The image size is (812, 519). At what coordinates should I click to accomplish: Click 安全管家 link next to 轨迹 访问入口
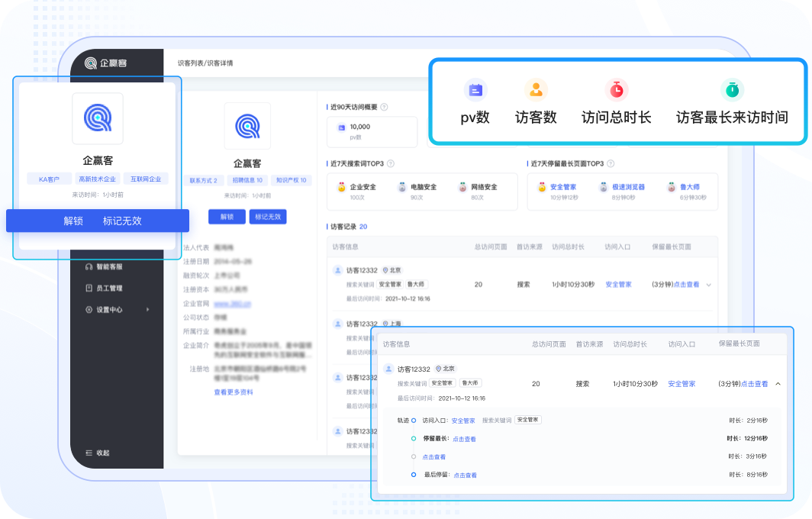[463, 421]
